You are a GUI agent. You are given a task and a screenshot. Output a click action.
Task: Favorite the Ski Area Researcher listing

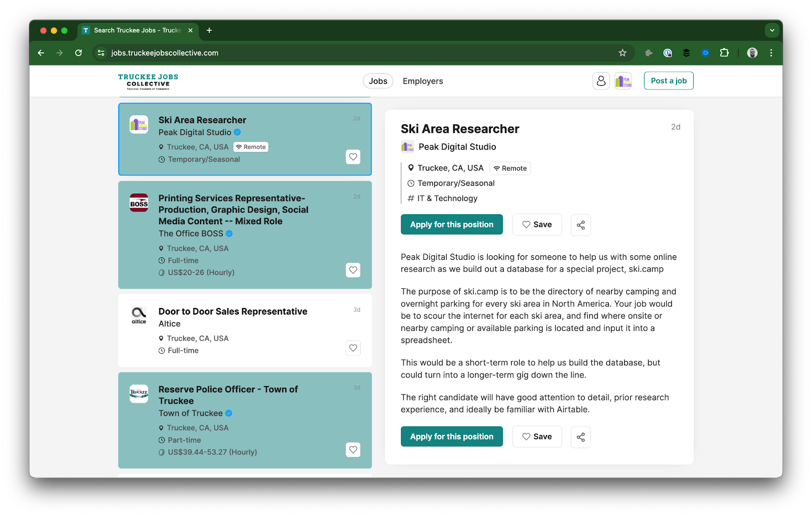click(353, 157)
